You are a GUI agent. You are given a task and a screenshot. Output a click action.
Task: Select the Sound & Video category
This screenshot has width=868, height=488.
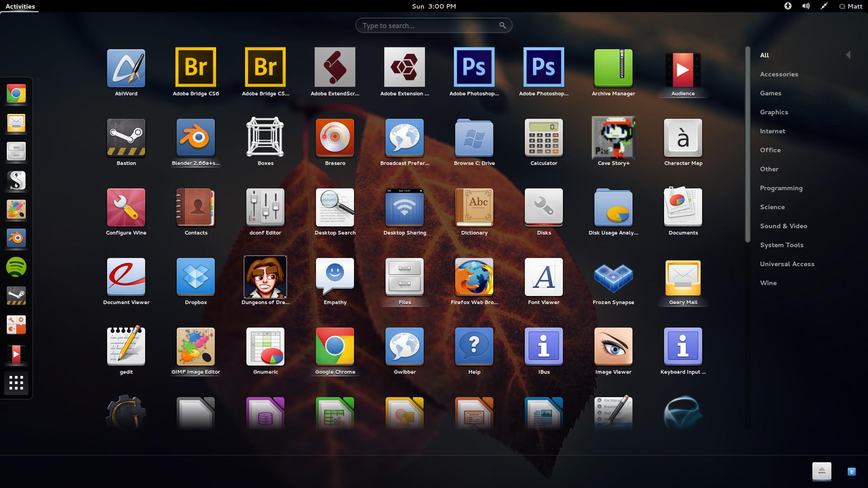coord(783,226)
